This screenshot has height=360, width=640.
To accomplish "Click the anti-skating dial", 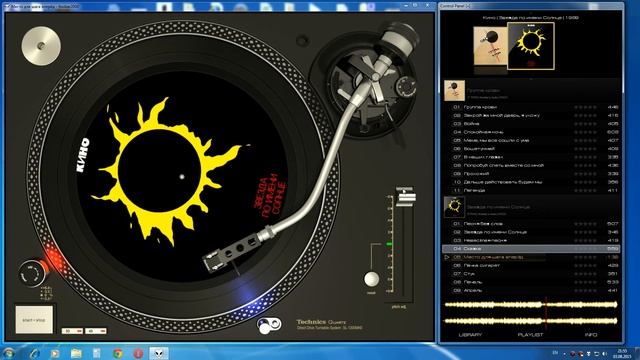I will 406,87.
